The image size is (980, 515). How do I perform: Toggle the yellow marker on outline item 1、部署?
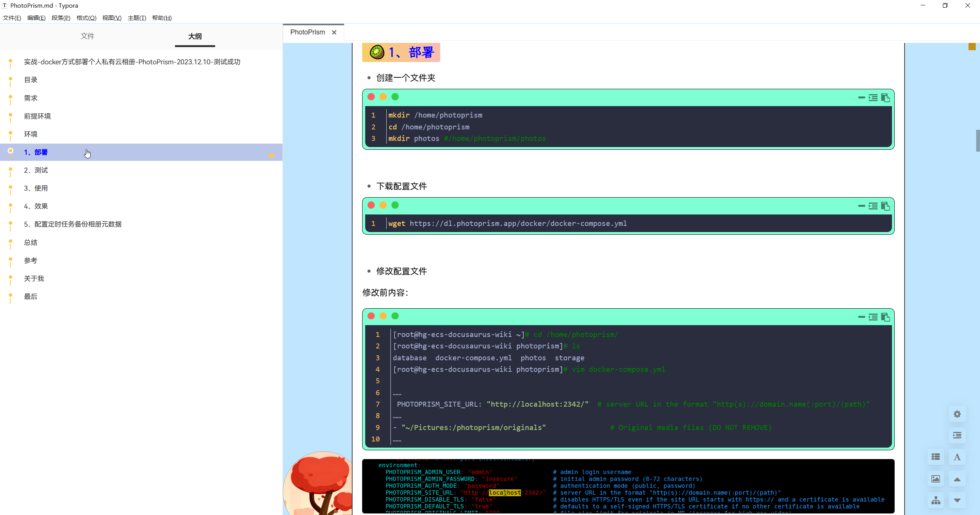click(271, 155)
